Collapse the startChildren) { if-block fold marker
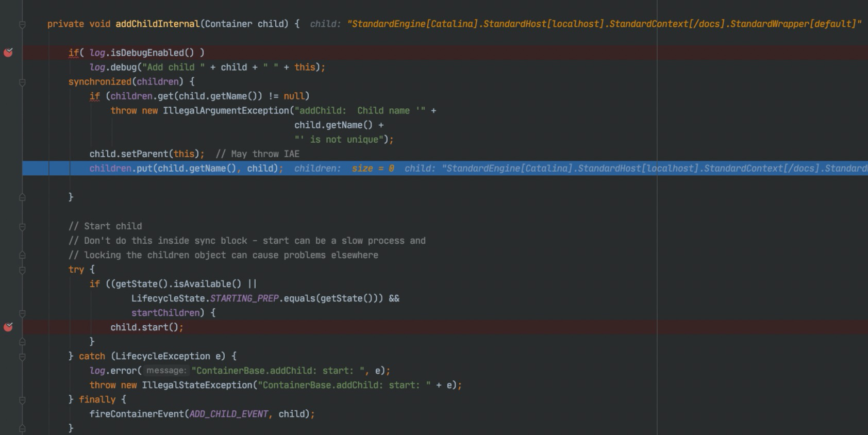The height and width of the screenshot is (435, 868). coord(22,313)
